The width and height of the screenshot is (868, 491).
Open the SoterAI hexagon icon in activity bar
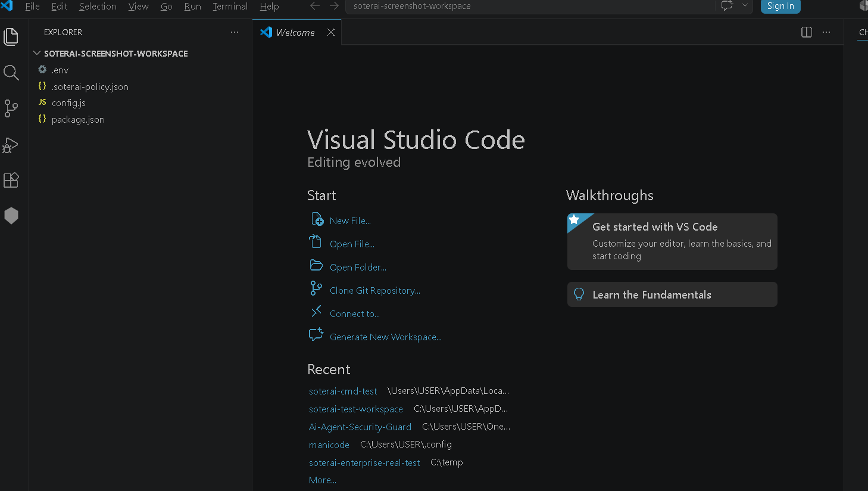point(11,216)
